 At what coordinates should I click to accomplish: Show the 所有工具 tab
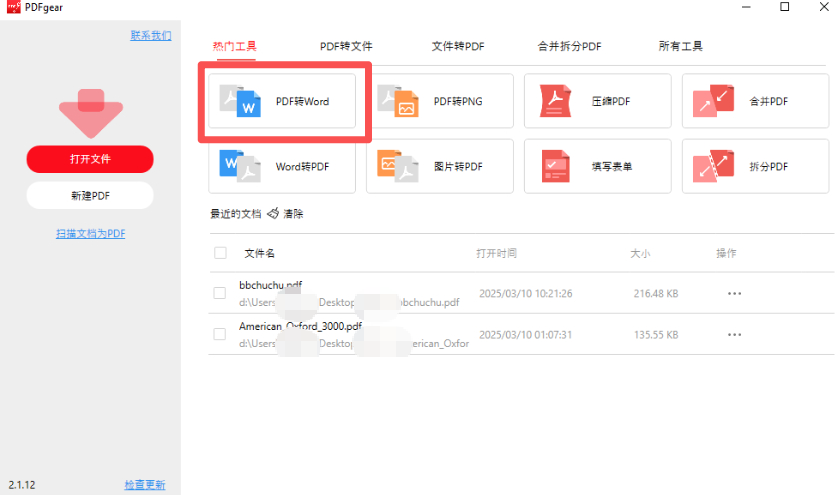(680, 46)
